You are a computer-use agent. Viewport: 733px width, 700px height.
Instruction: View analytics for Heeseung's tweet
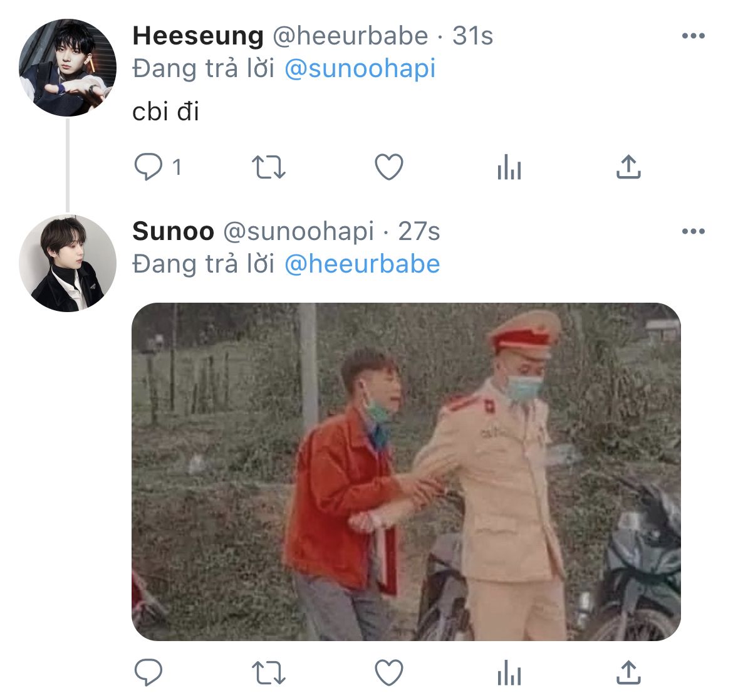pos(509,167)
